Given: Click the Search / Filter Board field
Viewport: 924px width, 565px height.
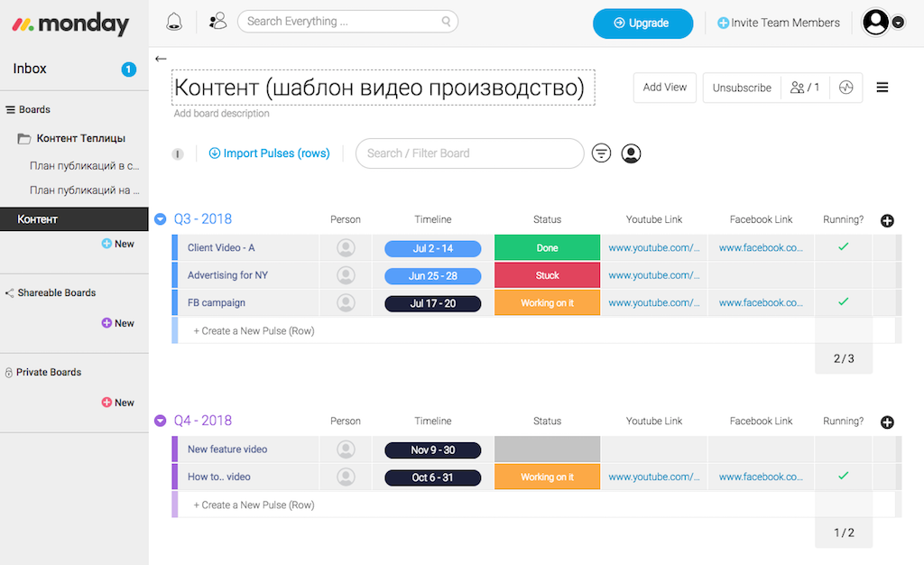Looking at the screenshot, I should pyautogui.click(x=469, y=153).
